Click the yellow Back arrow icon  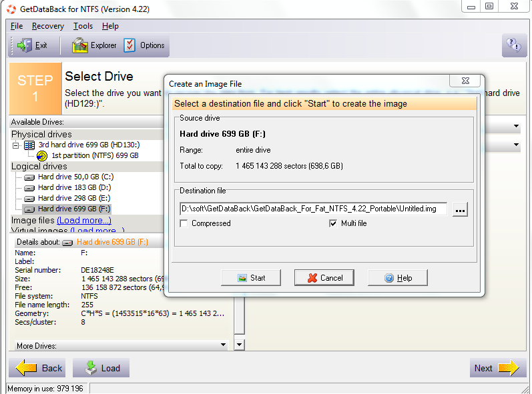[26, 367]
